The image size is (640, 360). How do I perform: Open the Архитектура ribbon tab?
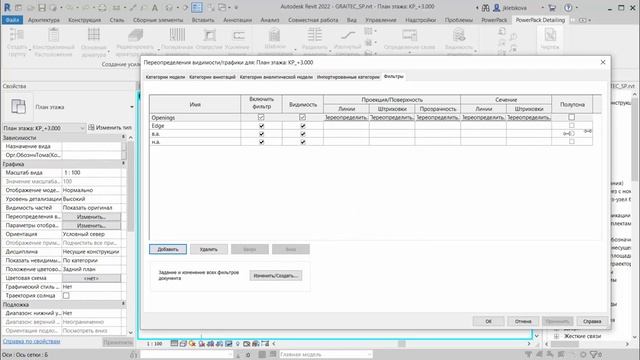pos(44,20)
